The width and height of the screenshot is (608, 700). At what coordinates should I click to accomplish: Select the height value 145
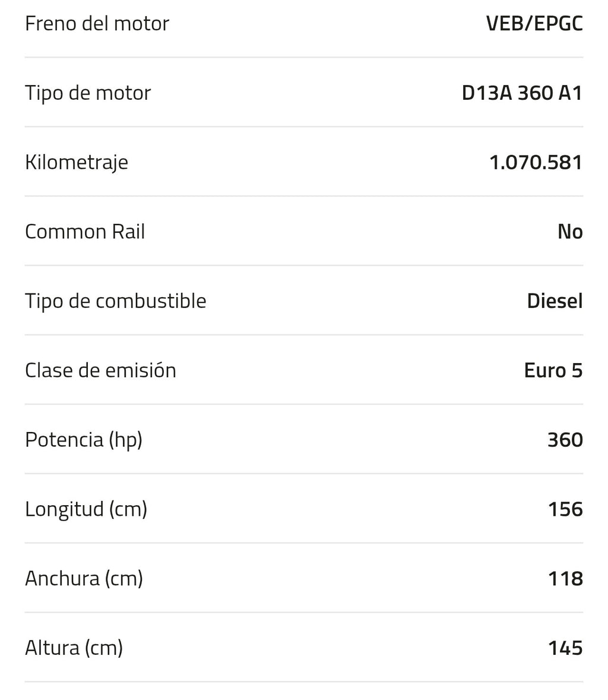click(566, 648)
